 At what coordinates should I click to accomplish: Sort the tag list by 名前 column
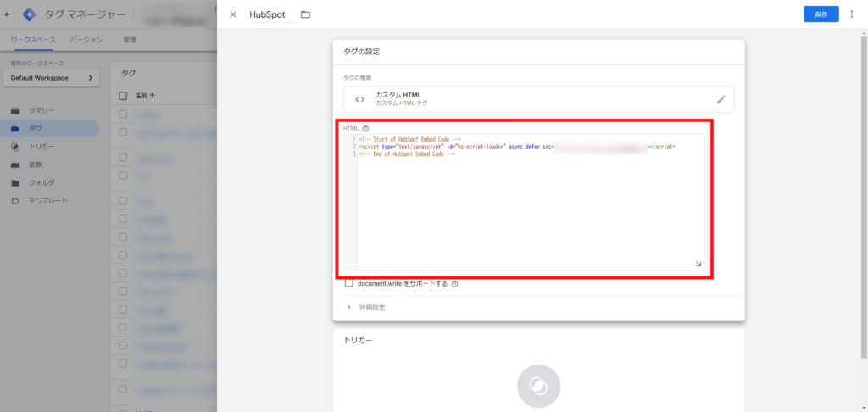click(146, 96)
